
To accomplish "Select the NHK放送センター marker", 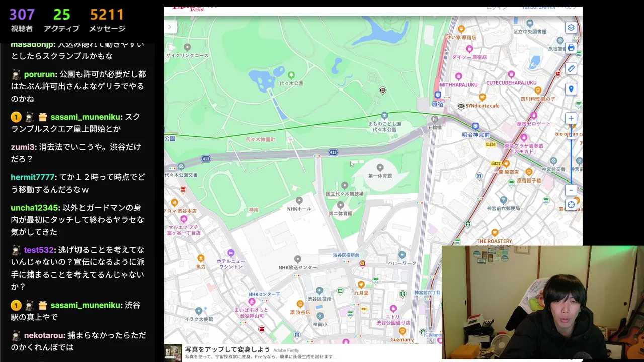I will [298, 259].
